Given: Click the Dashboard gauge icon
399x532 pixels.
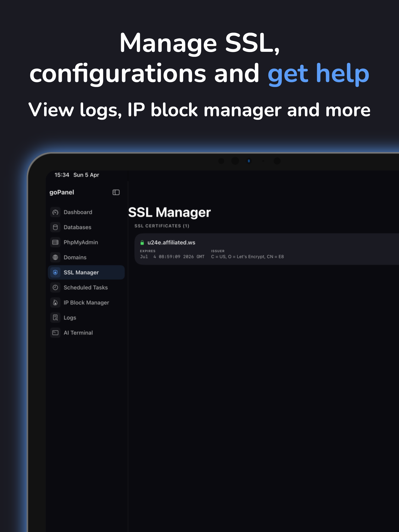Looking at the screenshot, I should 55,212.
